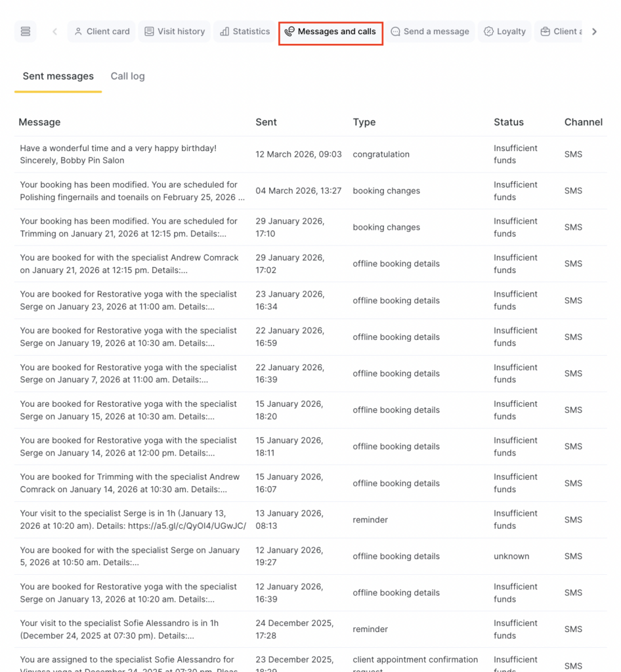621x672 pixels.
Task: Click the Loyalty percent badge icon
Action: tap(489, 31)
